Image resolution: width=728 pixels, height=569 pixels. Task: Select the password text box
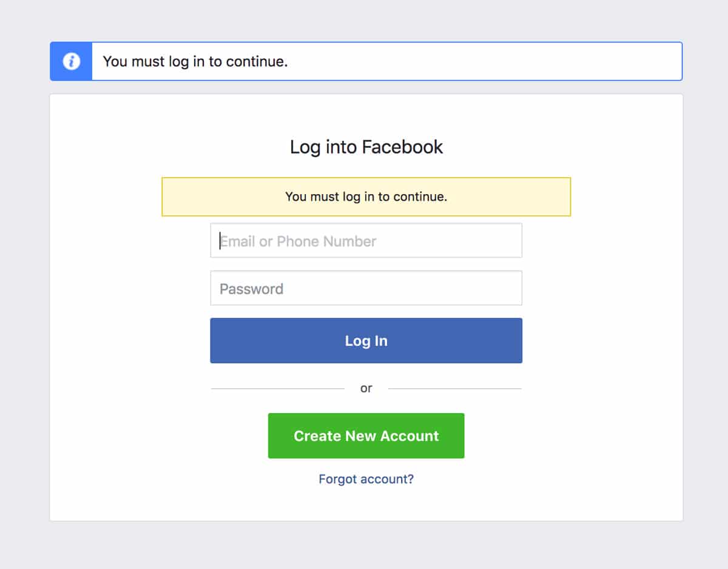pos(366,288)
